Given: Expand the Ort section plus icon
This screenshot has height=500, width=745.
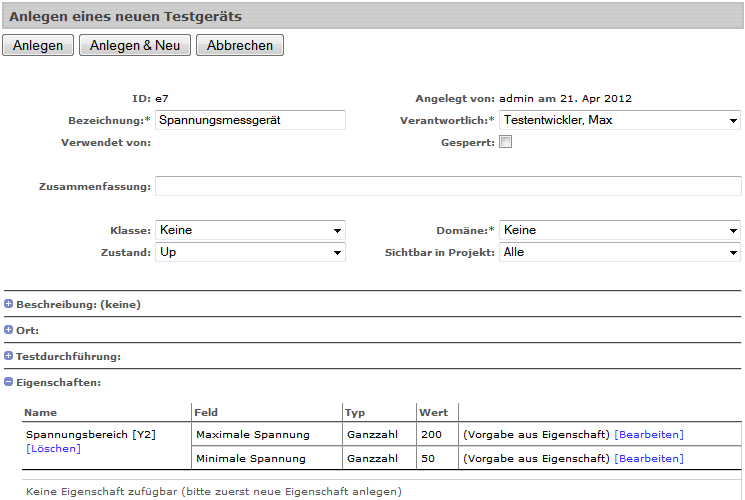Looking at the screenshot, I should [9, 330].
